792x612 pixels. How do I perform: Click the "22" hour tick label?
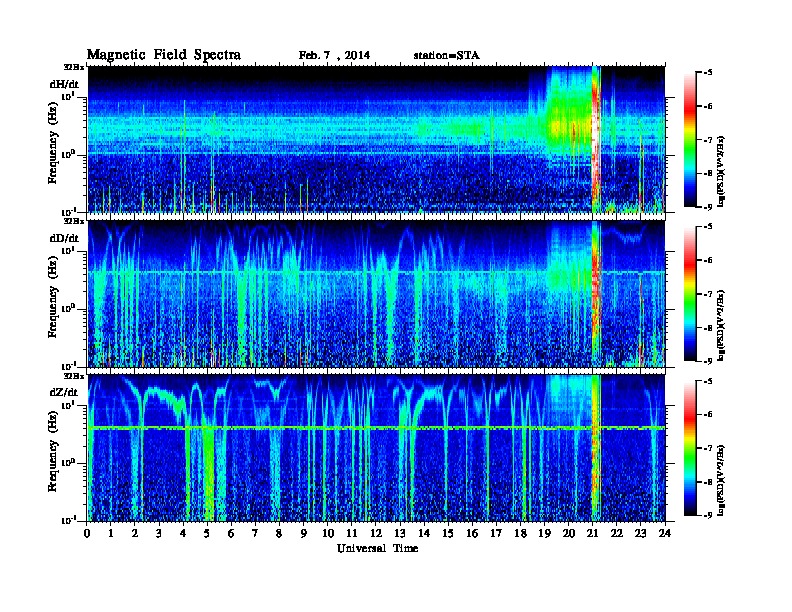tap(617, 534)
